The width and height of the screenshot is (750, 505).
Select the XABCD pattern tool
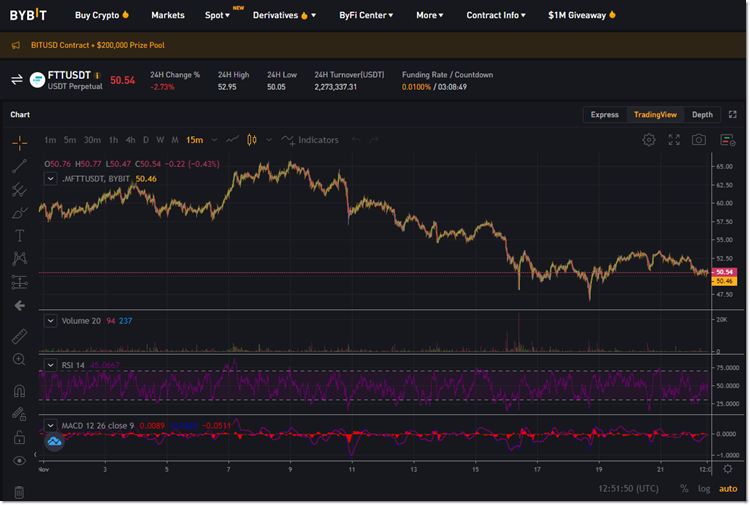20,259
